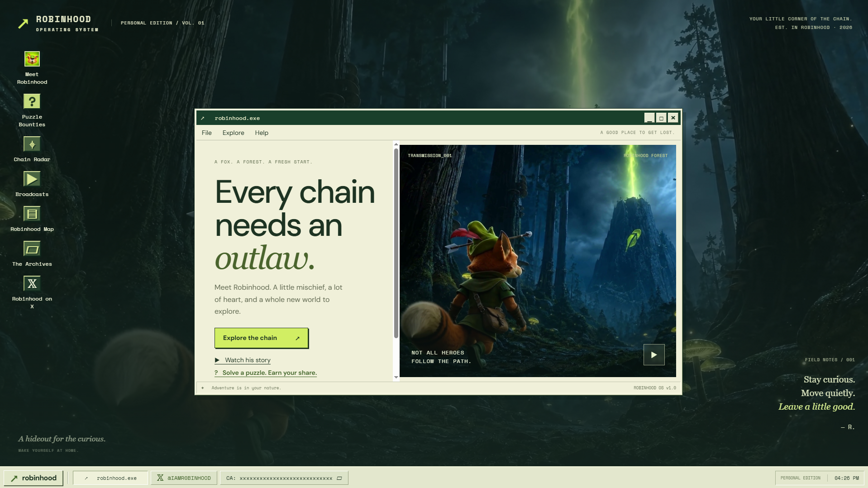Image resolution: width=868 pixels, height=488 pixels.
Task: Click Adventure is in your nature text
Action: (x=246, y=388)
